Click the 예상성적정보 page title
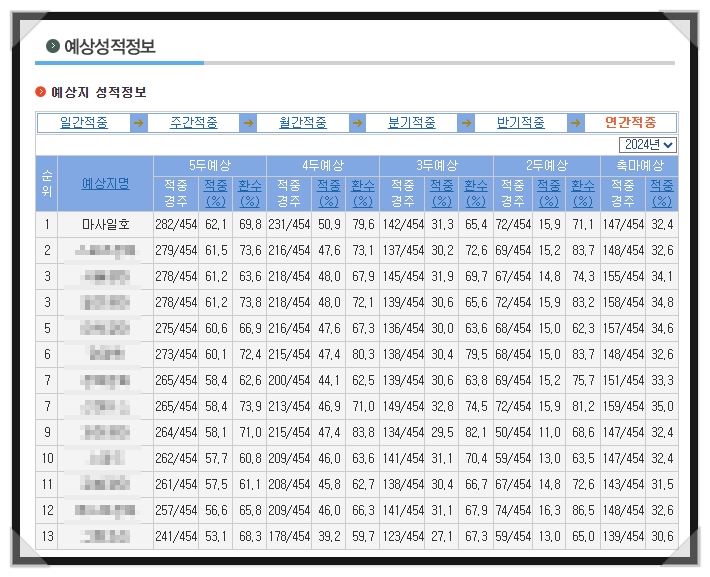The width and height of the screenshot is (710, 577). [x=110, y=46]
